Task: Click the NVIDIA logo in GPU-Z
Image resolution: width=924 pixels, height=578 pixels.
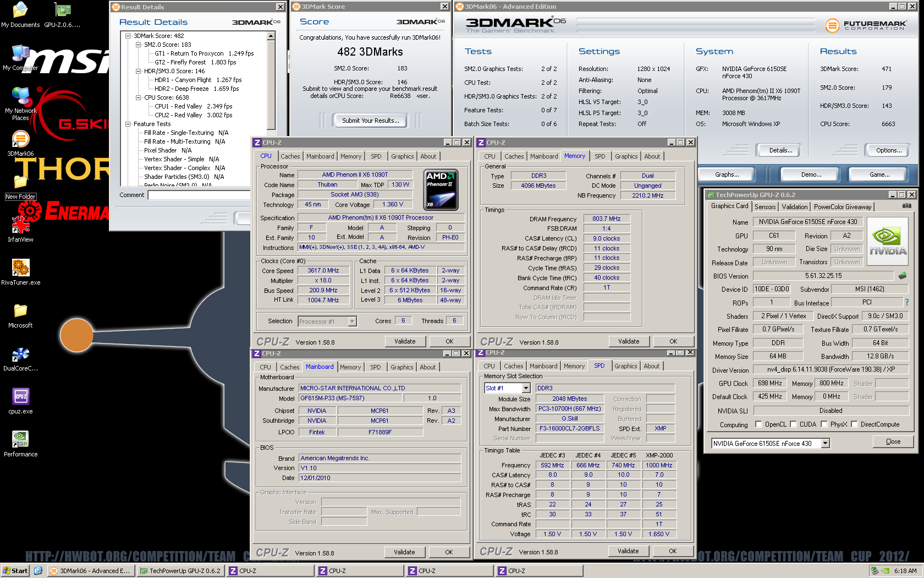Action: pyautogui.click(x=888, y=242)
